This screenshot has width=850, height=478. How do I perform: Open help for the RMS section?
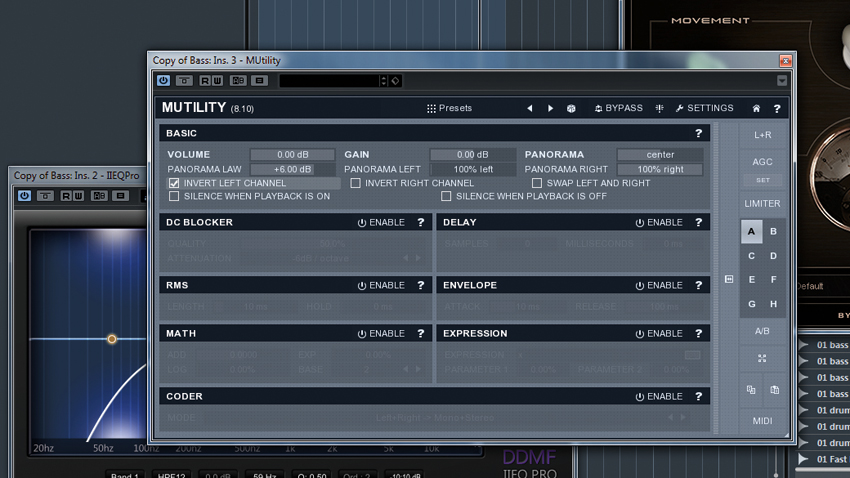point(421,285)
